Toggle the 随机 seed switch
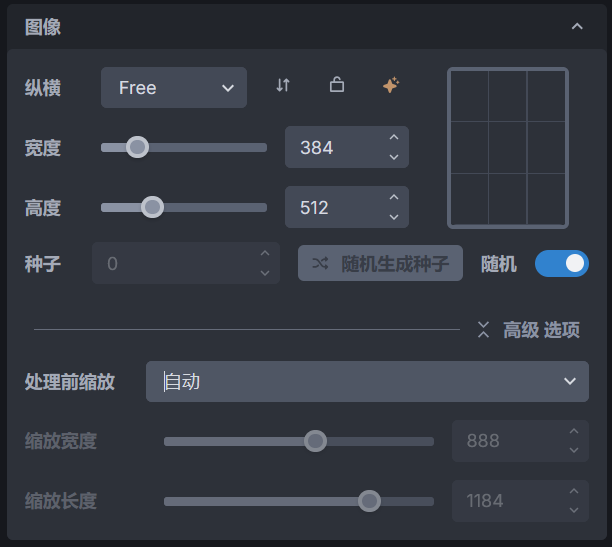 561,264
